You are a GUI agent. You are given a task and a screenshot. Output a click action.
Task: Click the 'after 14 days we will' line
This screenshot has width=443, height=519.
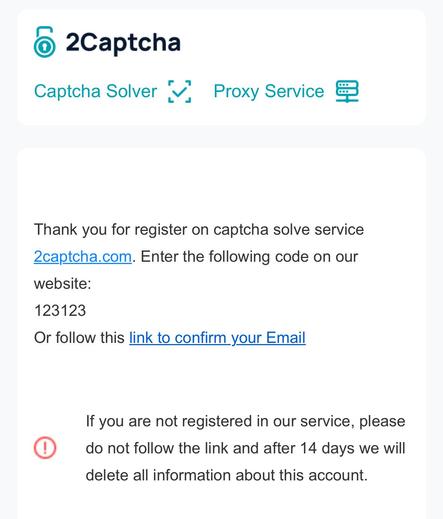coord(245,448)
